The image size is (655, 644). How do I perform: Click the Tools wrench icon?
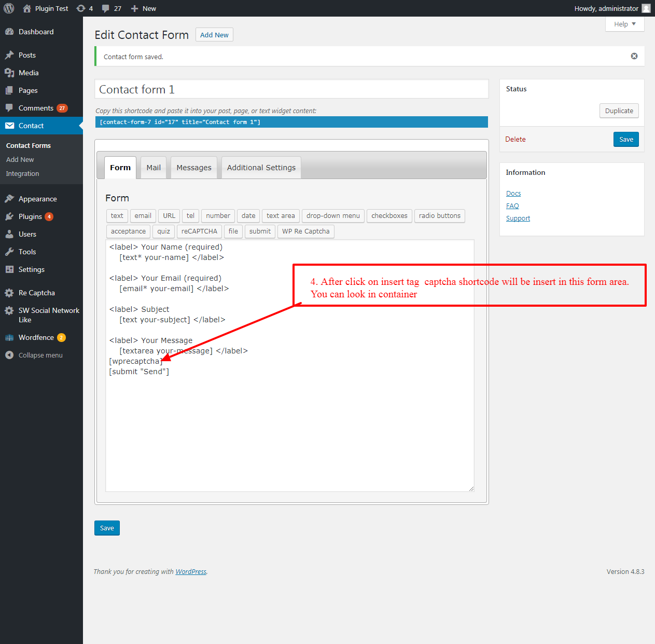coord(9,252)
